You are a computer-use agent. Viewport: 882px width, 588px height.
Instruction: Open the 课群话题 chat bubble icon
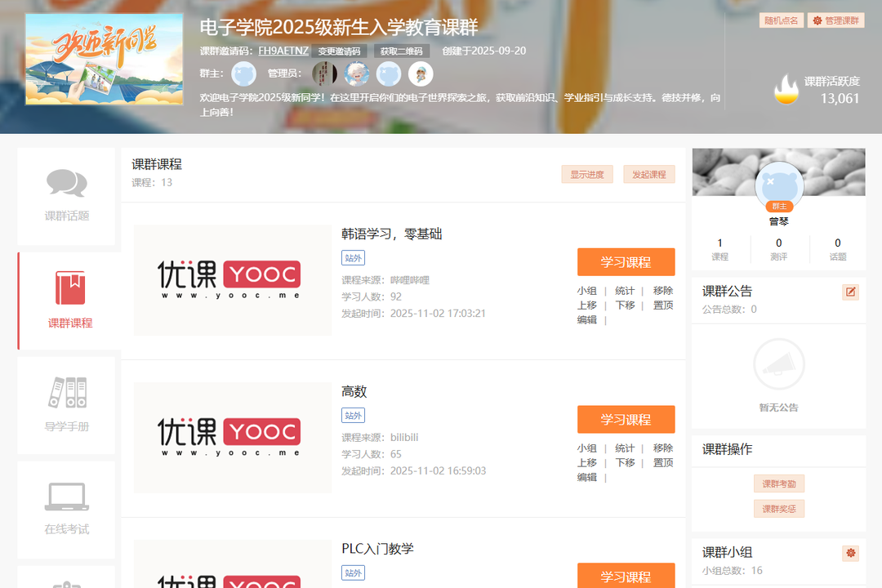66,183
